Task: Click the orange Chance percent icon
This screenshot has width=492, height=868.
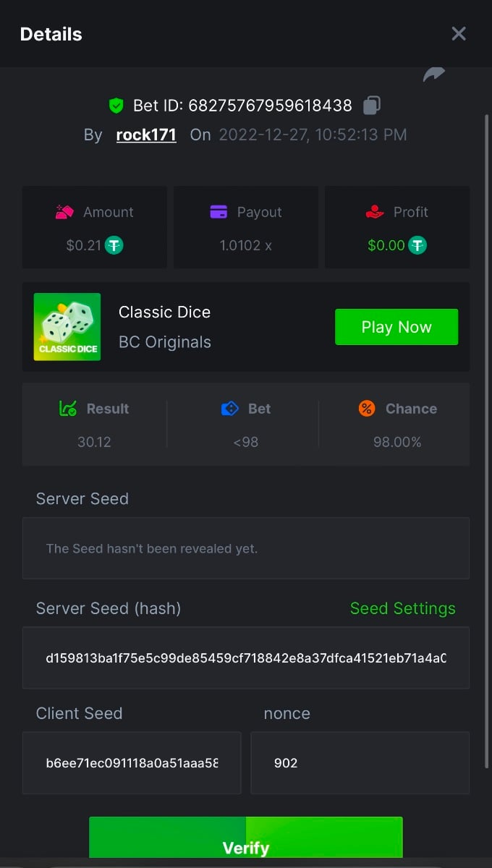Action: tap(367, 409)
